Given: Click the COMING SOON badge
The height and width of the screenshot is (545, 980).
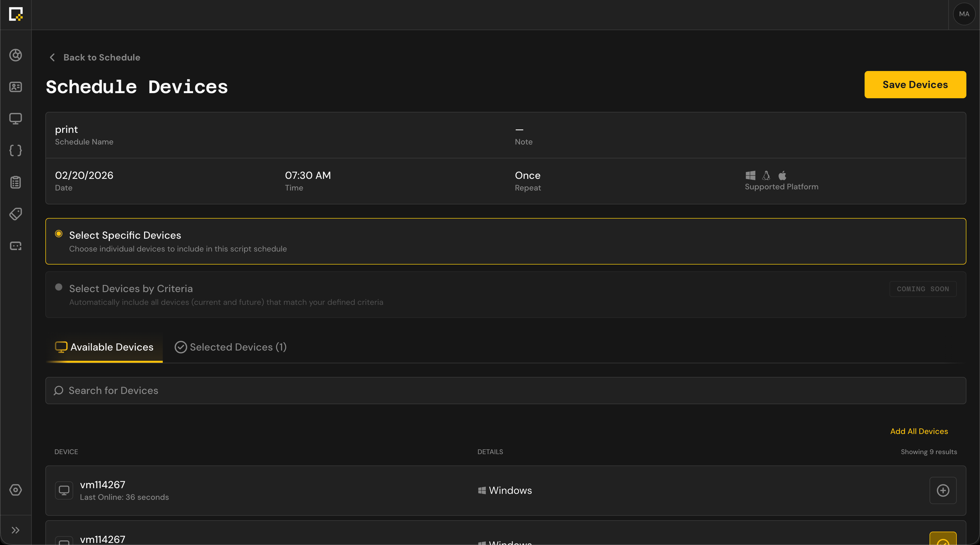Looking at the screenshot, I should click(x=923, y=289).
